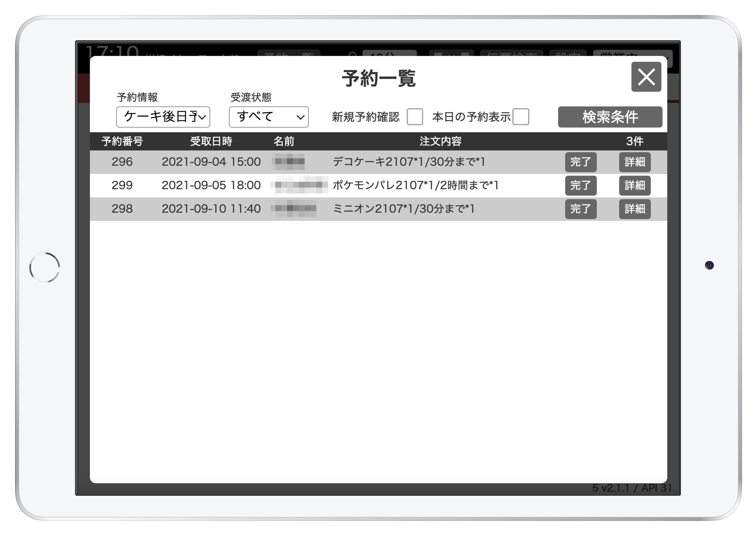Click the 予約番号 column header
756x536 pixels.
122,141
